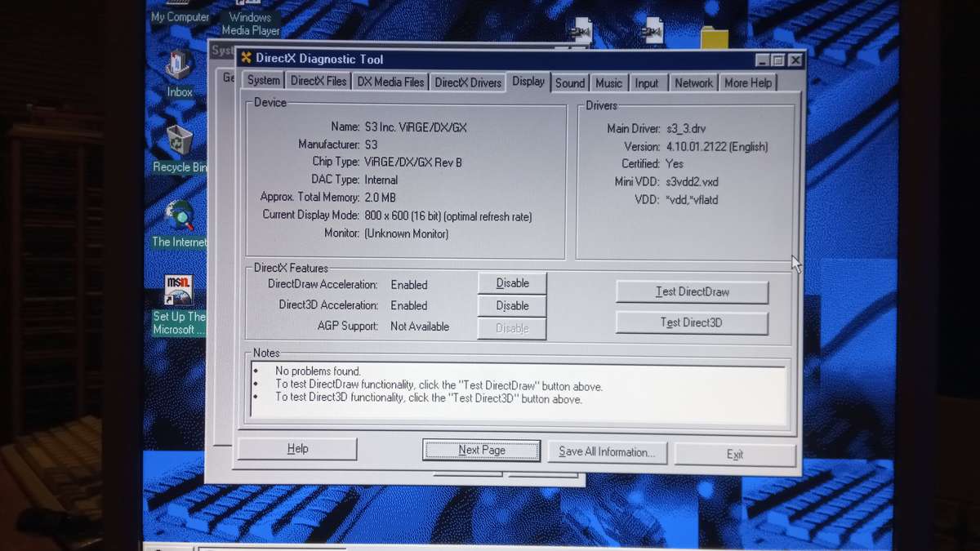This screenshot has height=551, width=980.
Task: Open Help from the bottom buttons
Action: 296,448
